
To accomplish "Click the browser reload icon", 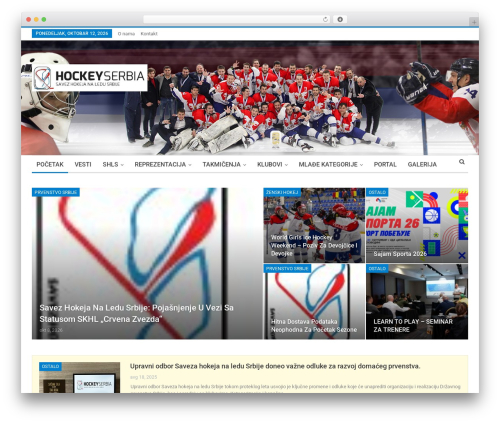I will [x=325, y=19].
